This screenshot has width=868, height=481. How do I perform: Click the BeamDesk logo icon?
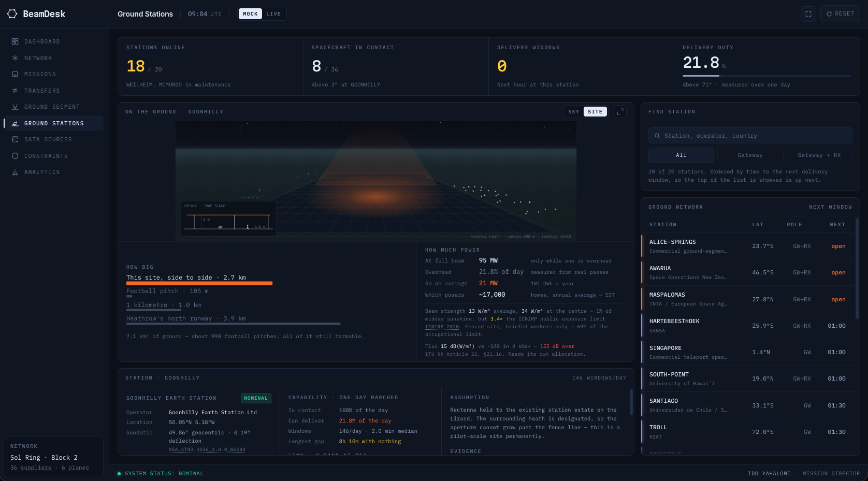12,14
